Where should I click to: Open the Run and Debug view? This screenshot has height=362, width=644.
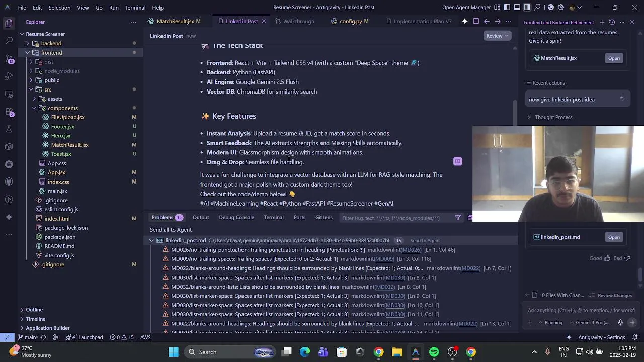pyautogui.click(x=9, y=76)
